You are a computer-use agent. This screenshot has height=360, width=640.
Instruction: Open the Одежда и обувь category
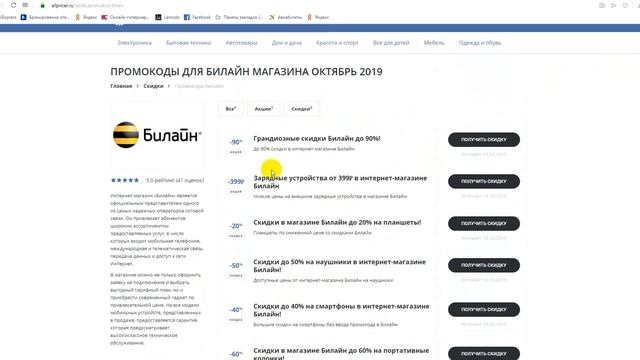coord(480,43)
